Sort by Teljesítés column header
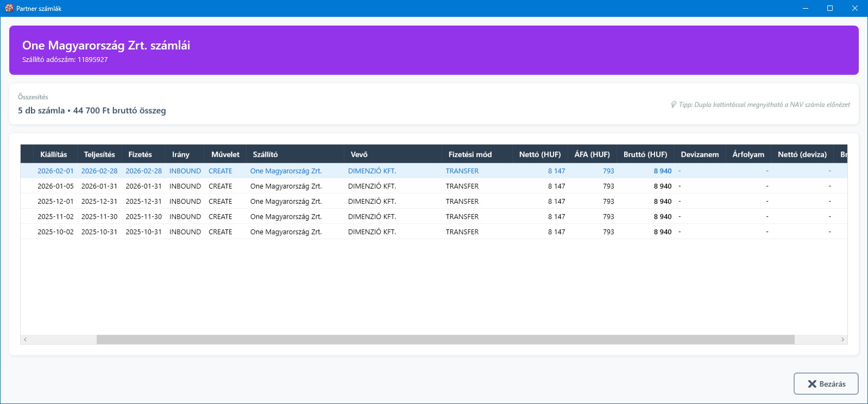This screenshot has width=868, height=404. click(x=99, y=154)
